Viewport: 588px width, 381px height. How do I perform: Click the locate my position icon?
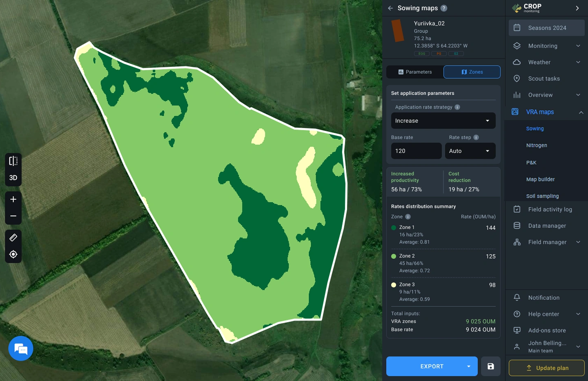pos(13,254)
